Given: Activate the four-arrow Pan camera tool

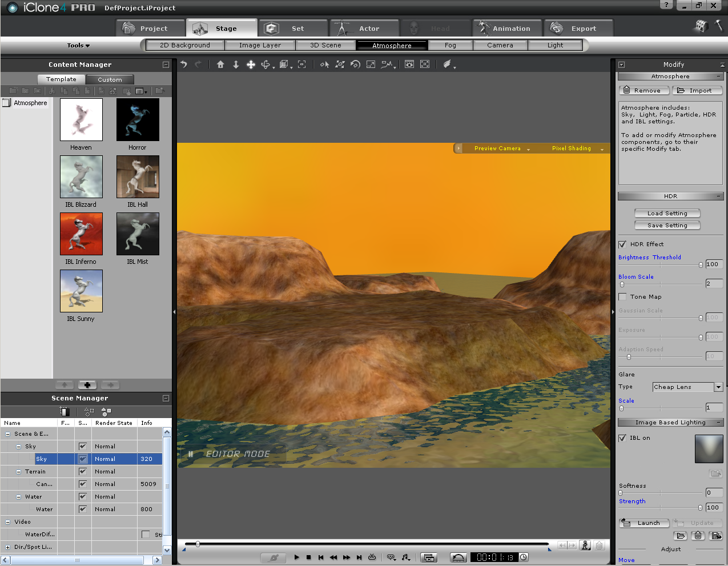Looking at the screenshot, I should [251, 65].
